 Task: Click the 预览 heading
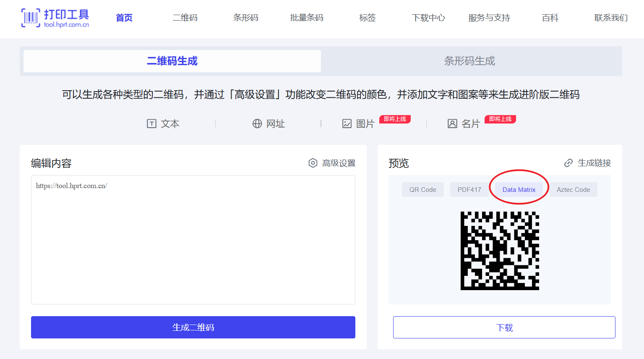coord(399,163)
